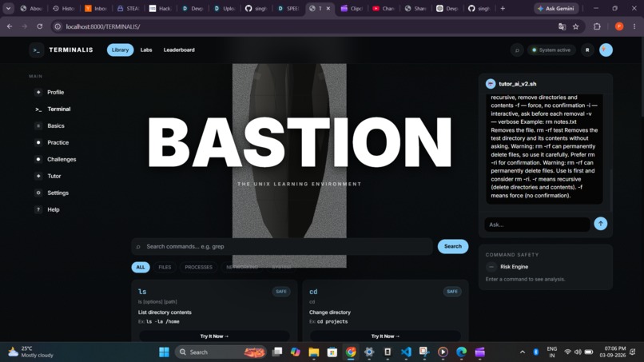This screenshot has width=644, height=362.
Task: Switch to the Labs tab
Action: pos(146,50)
